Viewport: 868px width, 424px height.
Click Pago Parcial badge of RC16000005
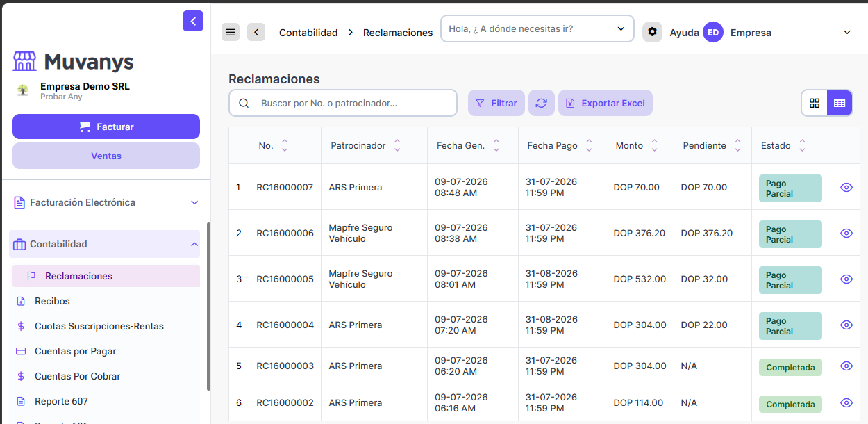point(790,280)
